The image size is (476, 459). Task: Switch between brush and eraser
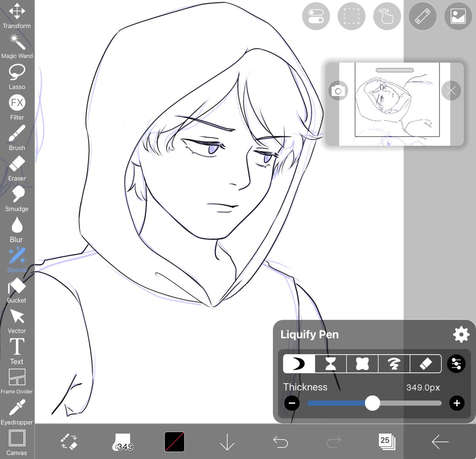click(x=69, y=442)
